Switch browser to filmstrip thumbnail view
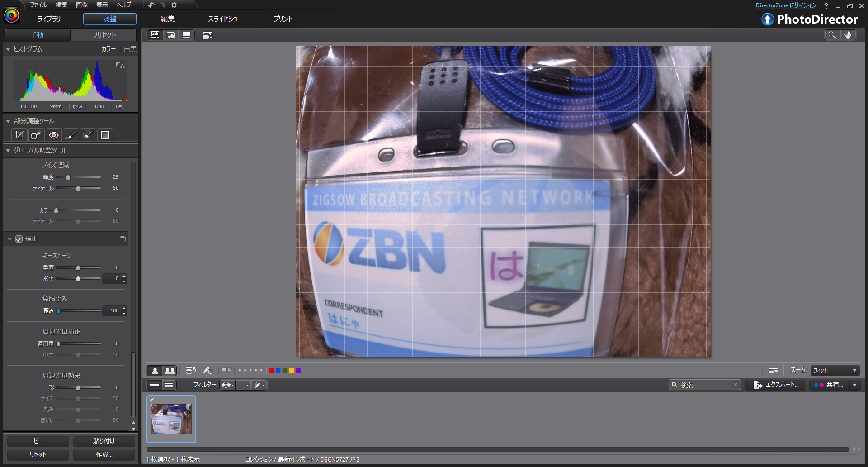The height and width of the screenshot is (467, 868). (155, 385)
